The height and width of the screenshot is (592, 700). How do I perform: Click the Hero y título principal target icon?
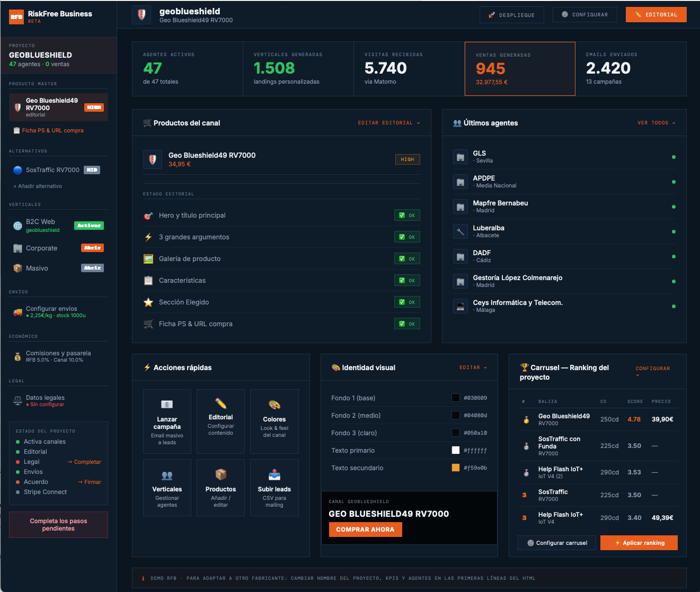148,216
